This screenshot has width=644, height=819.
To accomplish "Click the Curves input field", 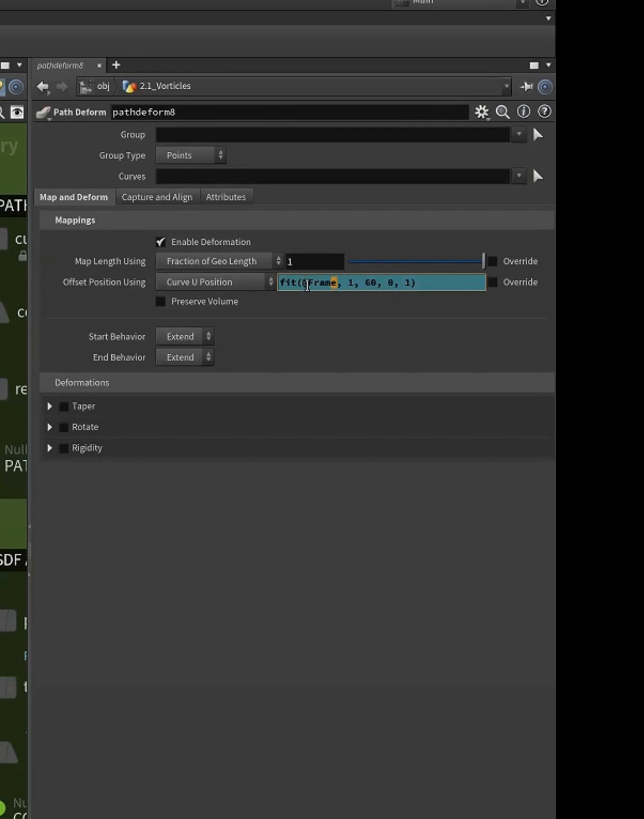I will tap(333, 176).
